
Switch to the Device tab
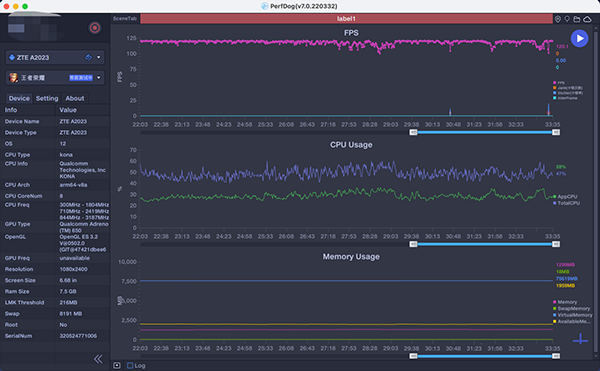click(x=19, y=98)
